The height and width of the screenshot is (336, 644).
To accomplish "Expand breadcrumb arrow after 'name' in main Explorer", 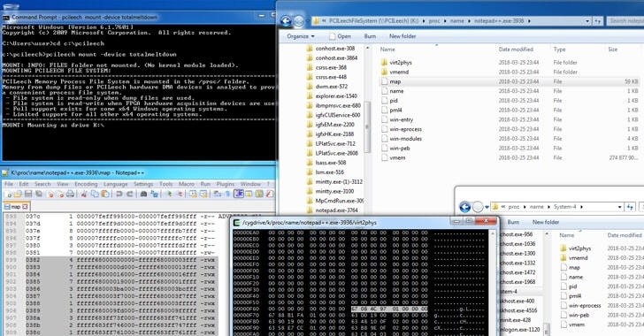I will coord(469,21).
